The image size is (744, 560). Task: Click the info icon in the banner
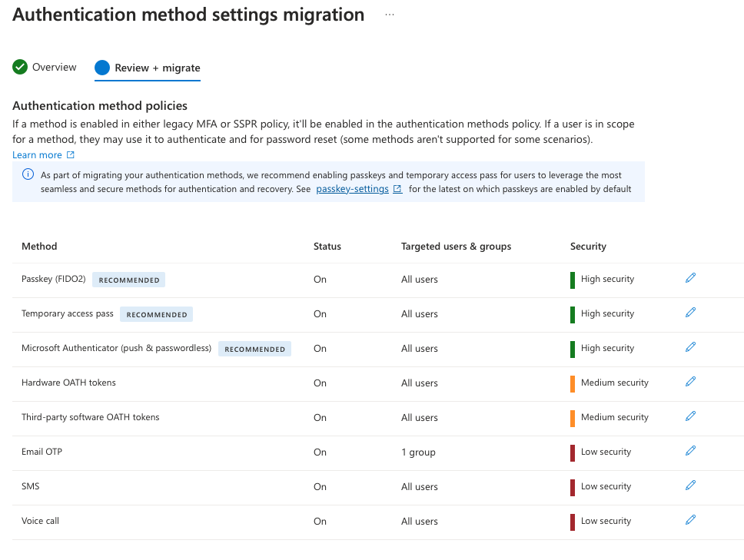28,174
